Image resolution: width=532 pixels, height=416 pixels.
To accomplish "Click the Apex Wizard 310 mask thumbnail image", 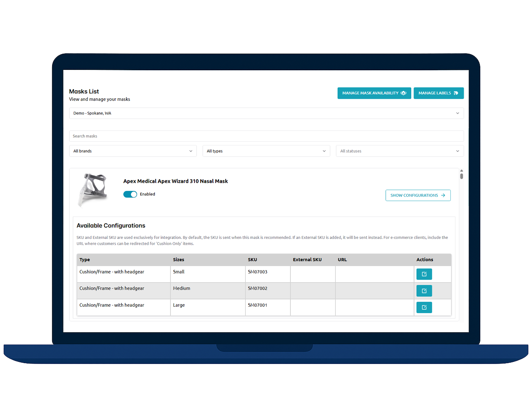I will (x=94, y=189).
